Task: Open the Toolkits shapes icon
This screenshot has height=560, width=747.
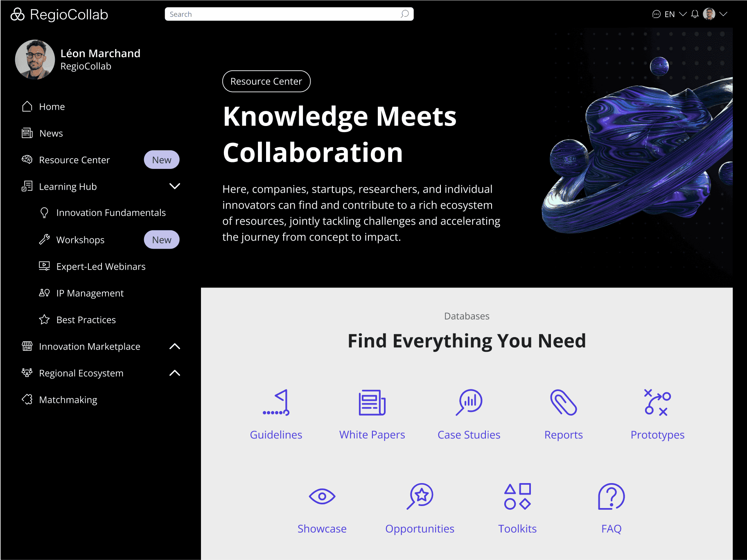Action: click(517, 496)
